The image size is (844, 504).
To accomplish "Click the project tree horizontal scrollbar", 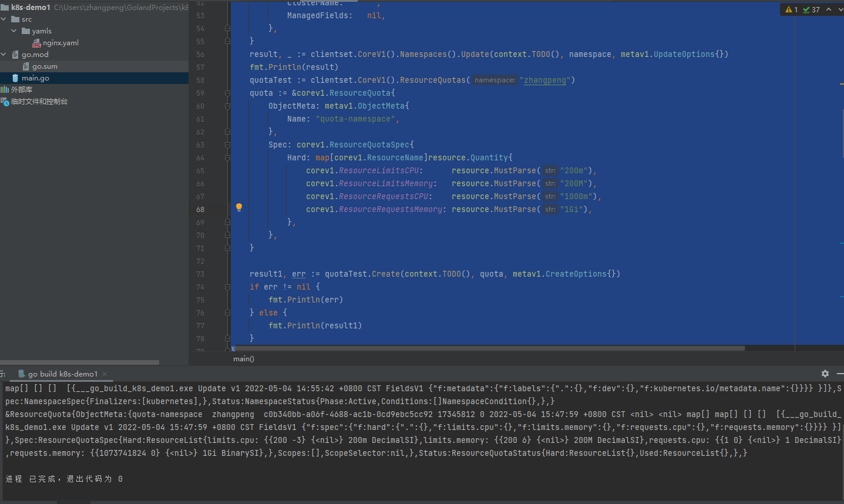I will [79, 362].
